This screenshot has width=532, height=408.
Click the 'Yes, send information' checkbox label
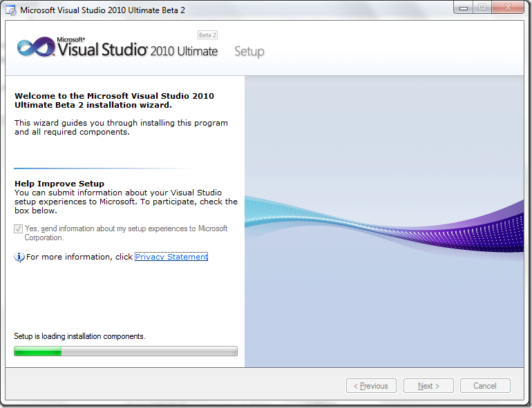(126, 233)
